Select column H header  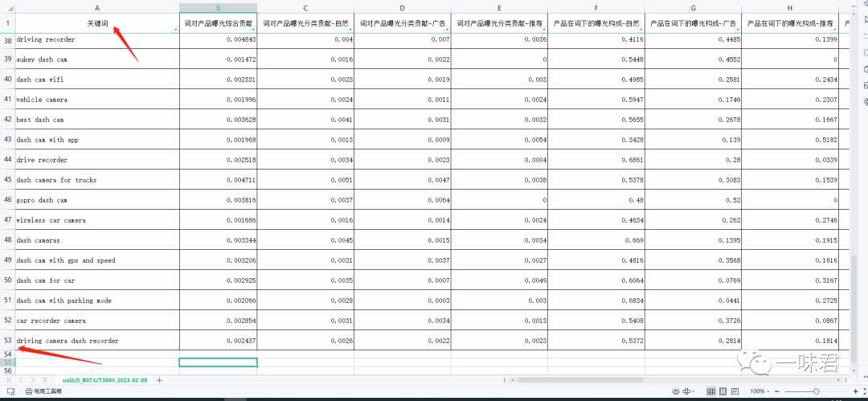tap(790, 8)
